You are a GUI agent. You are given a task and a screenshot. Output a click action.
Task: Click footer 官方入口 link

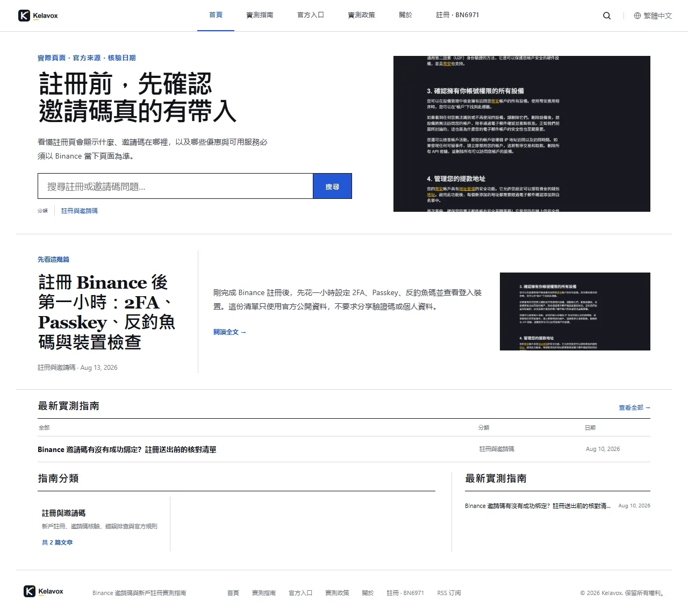click(300, 593)
